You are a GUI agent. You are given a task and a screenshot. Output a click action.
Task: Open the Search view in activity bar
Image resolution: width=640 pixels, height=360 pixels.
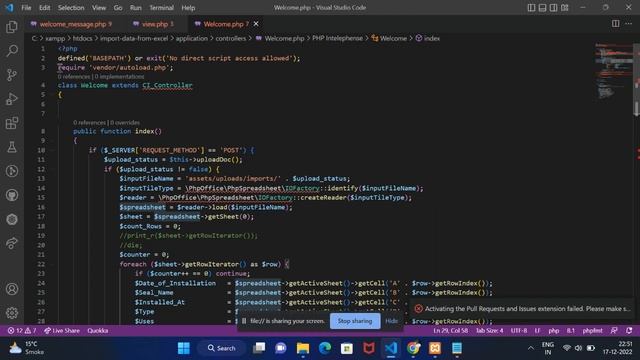click(12, 51)
